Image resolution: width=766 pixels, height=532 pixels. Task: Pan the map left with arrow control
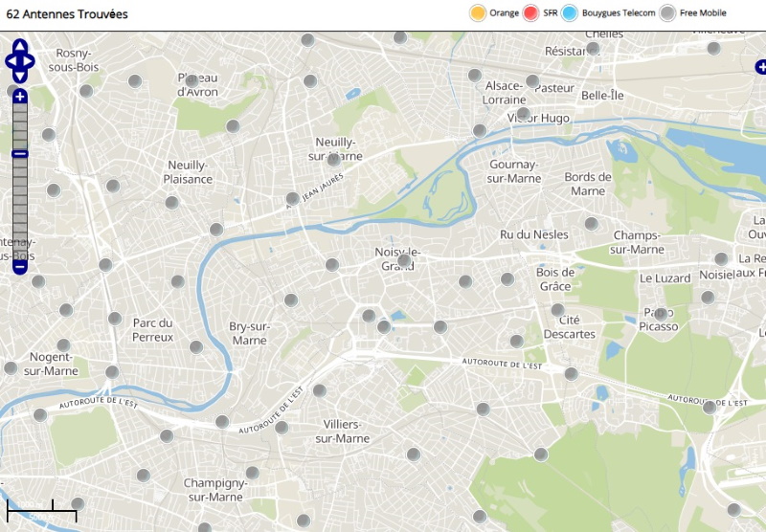click(x=11, y=60)
